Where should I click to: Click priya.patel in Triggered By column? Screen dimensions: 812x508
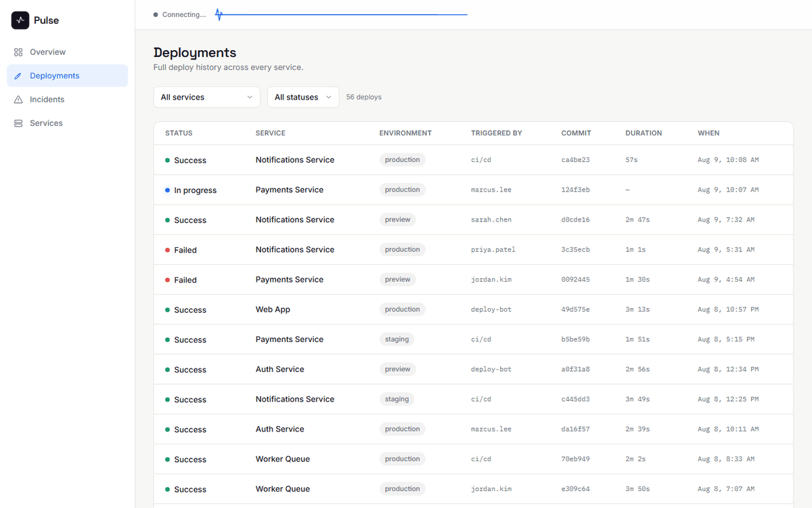point(493,249)
